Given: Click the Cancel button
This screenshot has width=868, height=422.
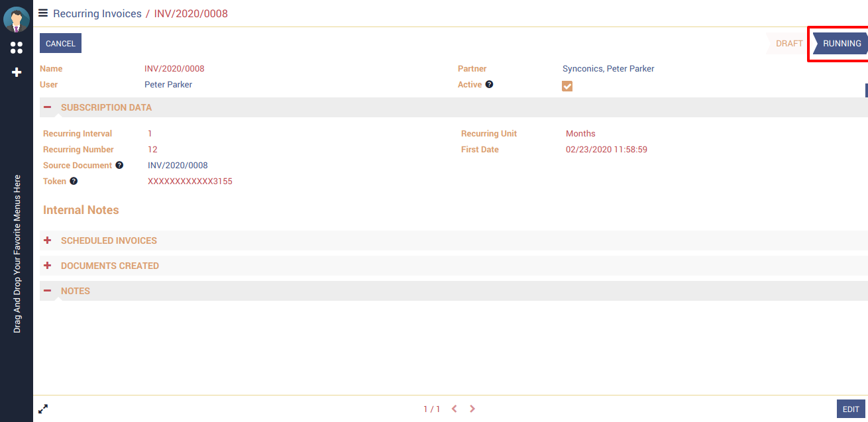Looking at the screenshot, I should point(60,43).
